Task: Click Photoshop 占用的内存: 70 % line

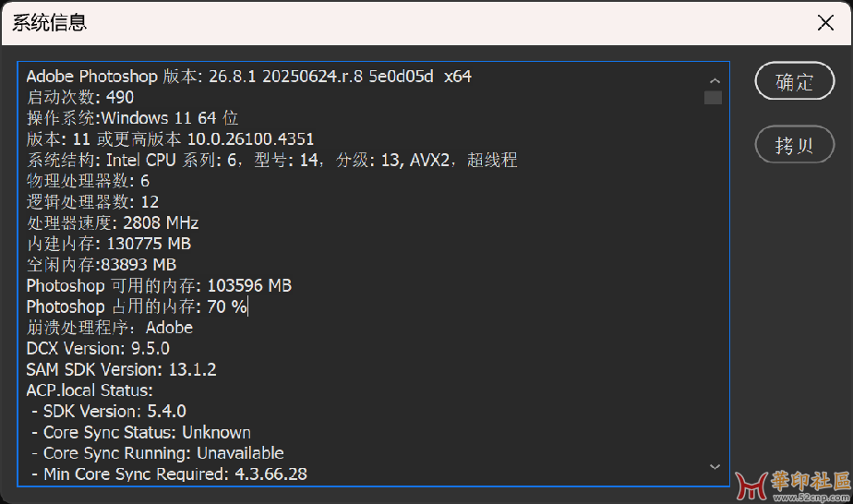Action: (x=137, y=306)
